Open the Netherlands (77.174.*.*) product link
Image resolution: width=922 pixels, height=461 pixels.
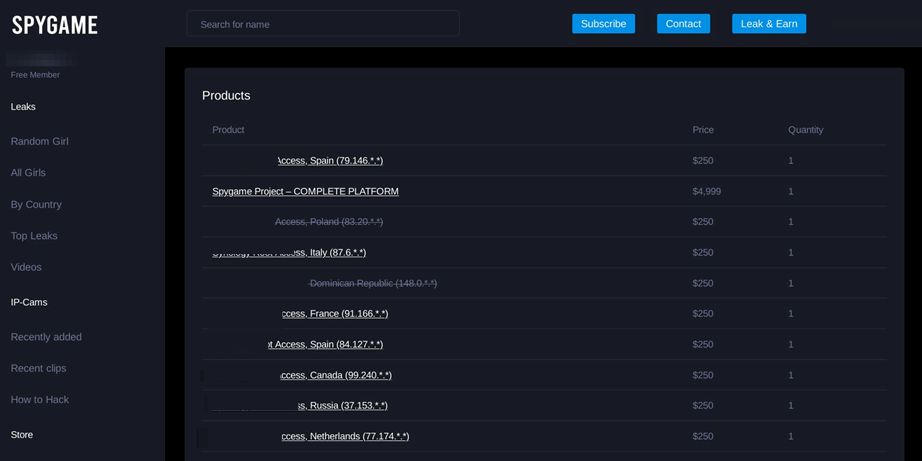[x=345, y=436]
